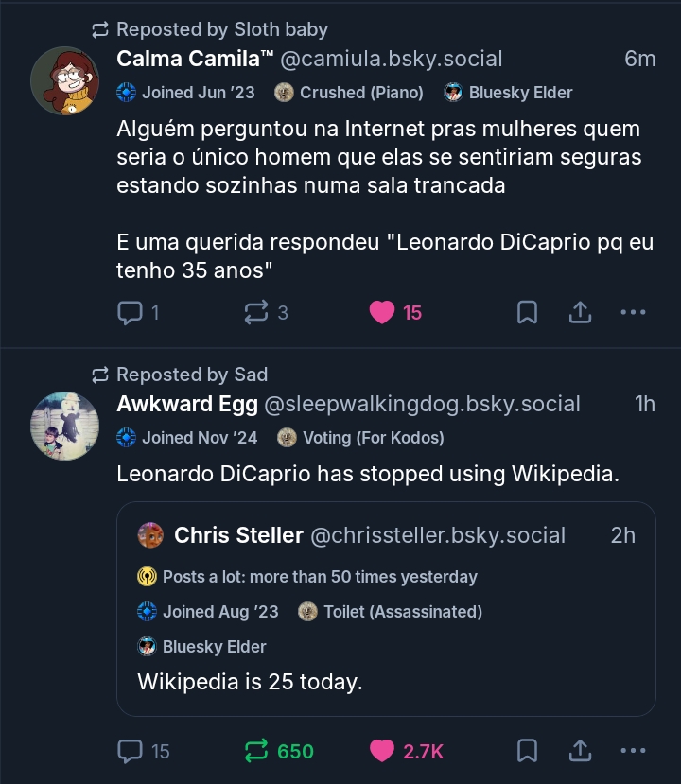Open Awkward Egg's profile avatar
681x784 pixels.
pyautogui.click(x=65, y=425)
